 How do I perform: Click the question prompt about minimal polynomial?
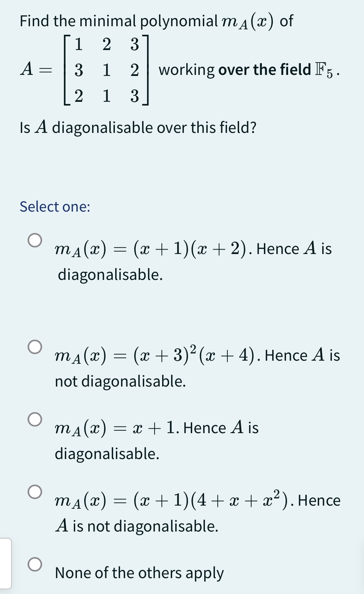point(155,21)
